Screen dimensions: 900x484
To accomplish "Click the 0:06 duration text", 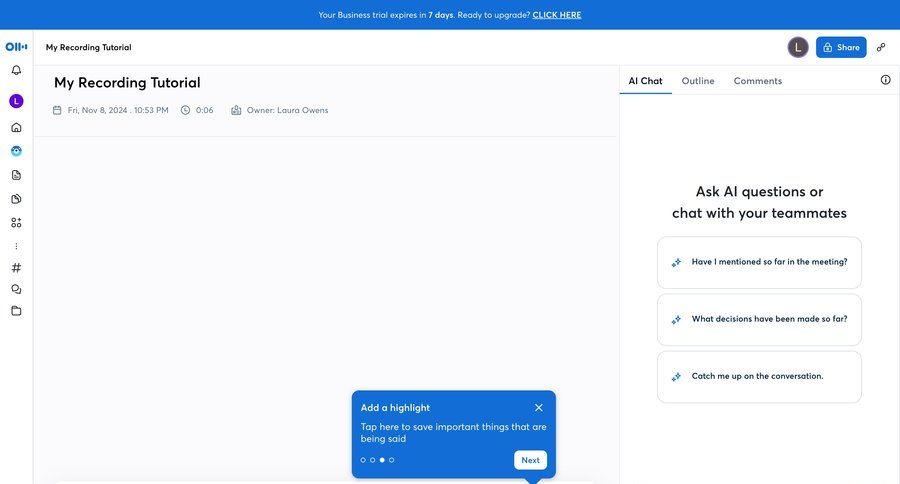I will pyautogui.click(x=204, y=110).
